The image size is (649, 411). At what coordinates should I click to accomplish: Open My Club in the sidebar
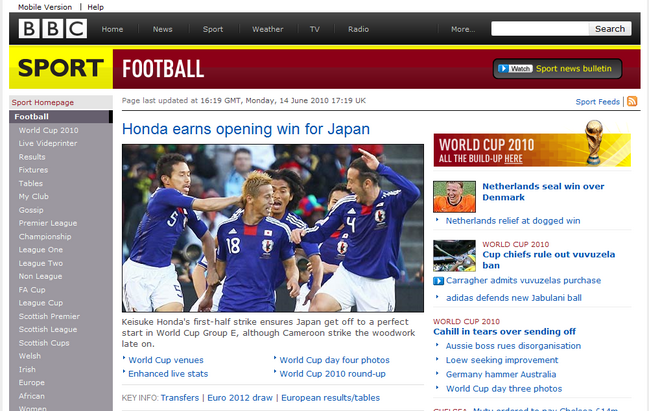[34, 197]
